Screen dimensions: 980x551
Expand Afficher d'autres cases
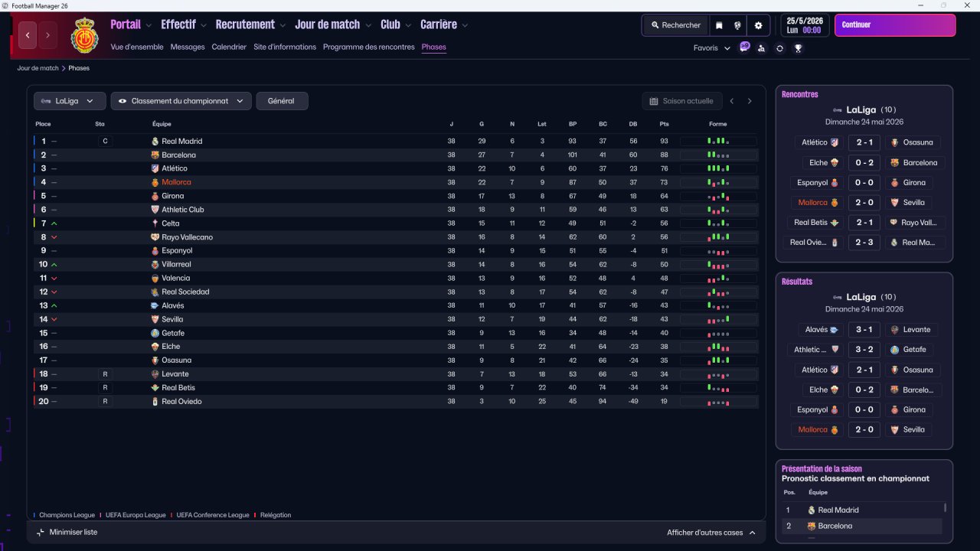[x=712, y=533]
